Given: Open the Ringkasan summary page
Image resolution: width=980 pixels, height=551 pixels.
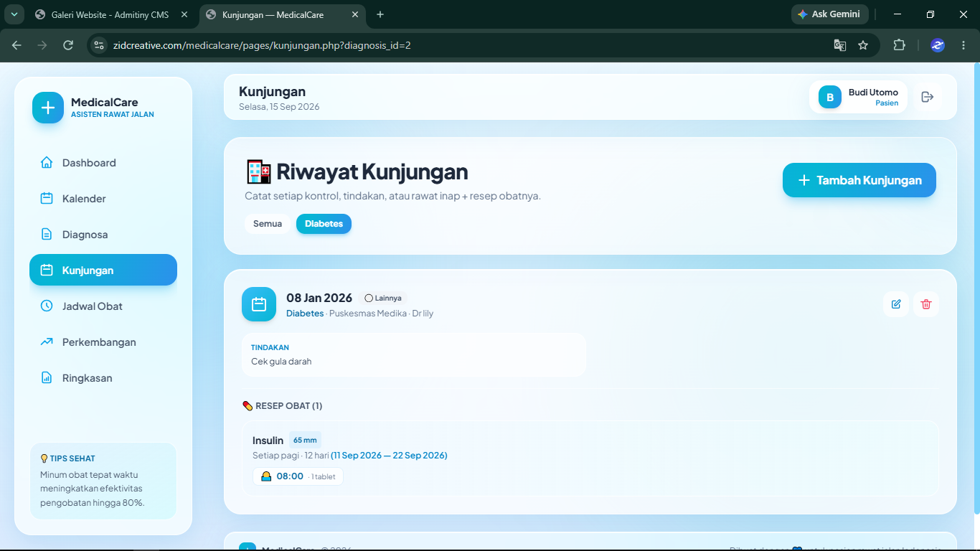Looking at the screenshot, I should pyautogui.click(x=103, y=378).
